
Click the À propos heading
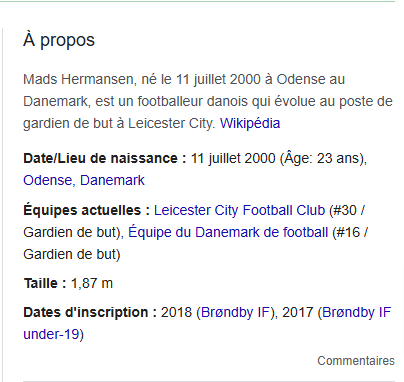point(59,40)
